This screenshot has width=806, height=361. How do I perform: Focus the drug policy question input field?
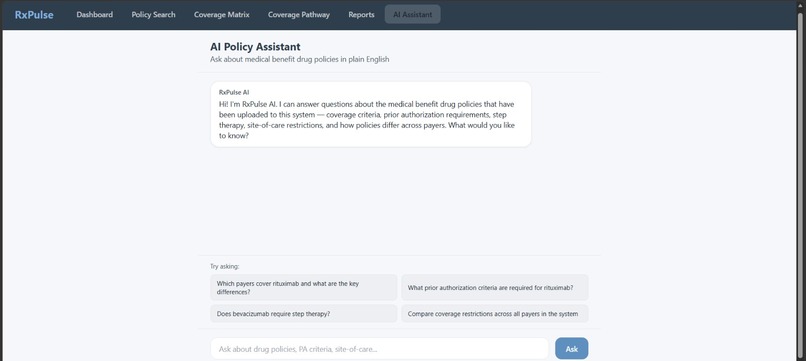[379, 349]
